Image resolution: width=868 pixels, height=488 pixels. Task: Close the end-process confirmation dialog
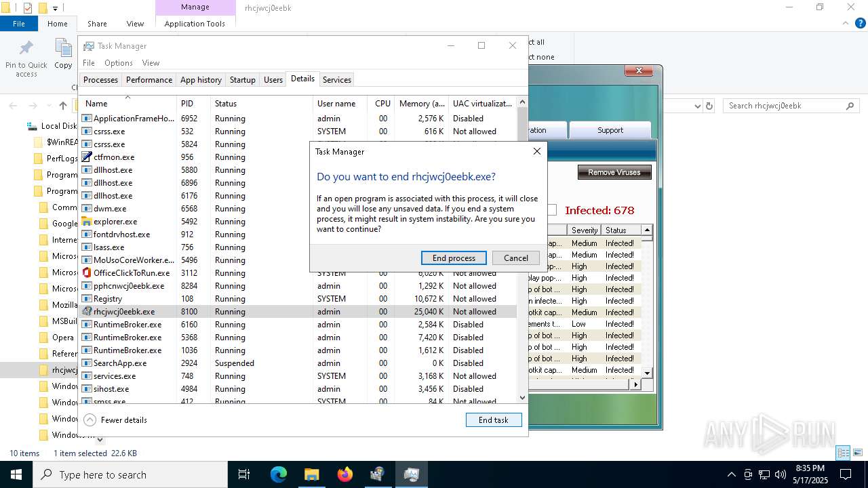coord(537,152)
